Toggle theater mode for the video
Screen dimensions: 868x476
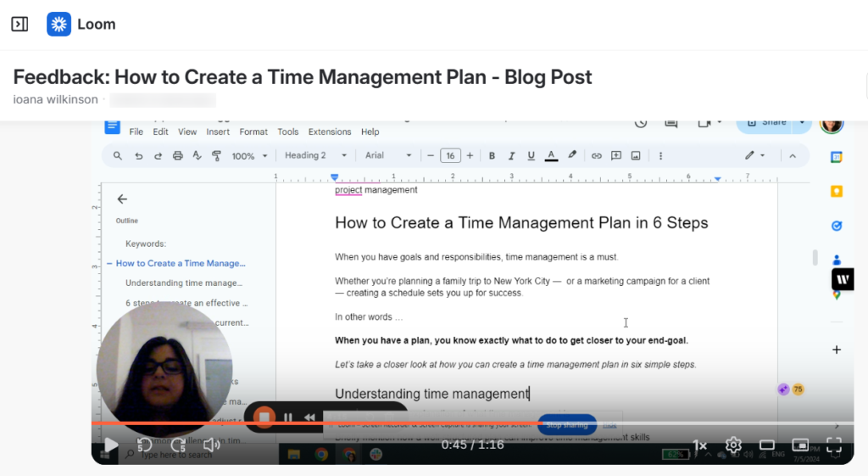(x=766, y=445)
